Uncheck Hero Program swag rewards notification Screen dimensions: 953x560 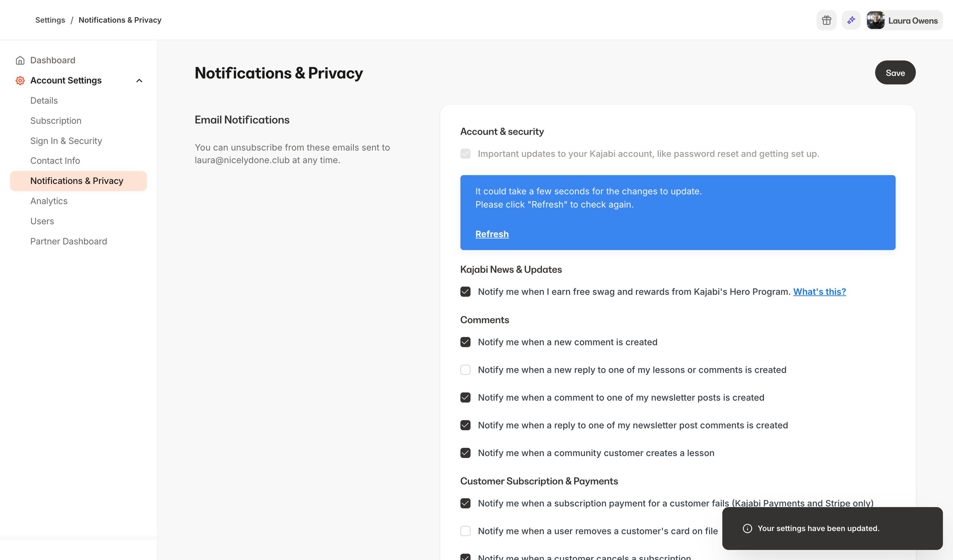click(x=465, y=292)
